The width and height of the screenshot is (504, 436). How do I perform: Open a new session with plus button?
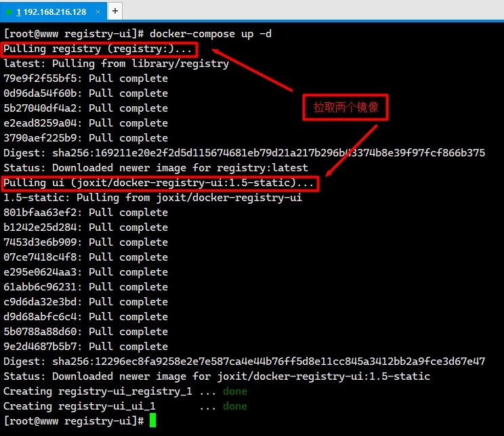tap(114, 11)
